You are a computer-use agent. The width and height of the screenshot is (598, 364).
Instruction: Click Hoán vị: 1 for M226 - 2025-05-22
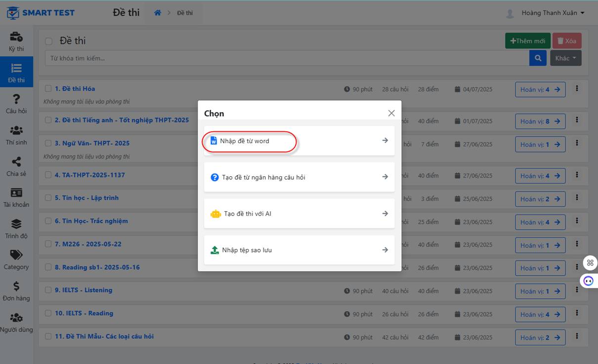(x=540, y=245)
